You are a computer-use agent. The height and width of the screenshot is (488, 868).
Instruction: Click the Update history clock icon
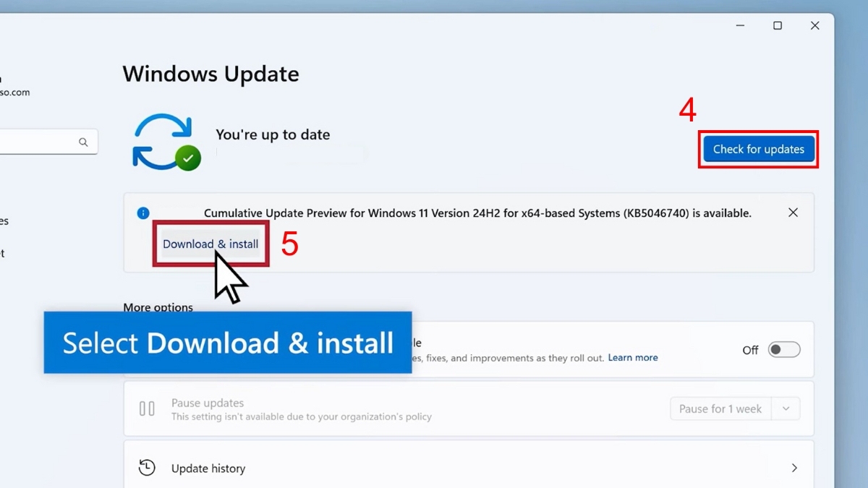tap(147, 468)
